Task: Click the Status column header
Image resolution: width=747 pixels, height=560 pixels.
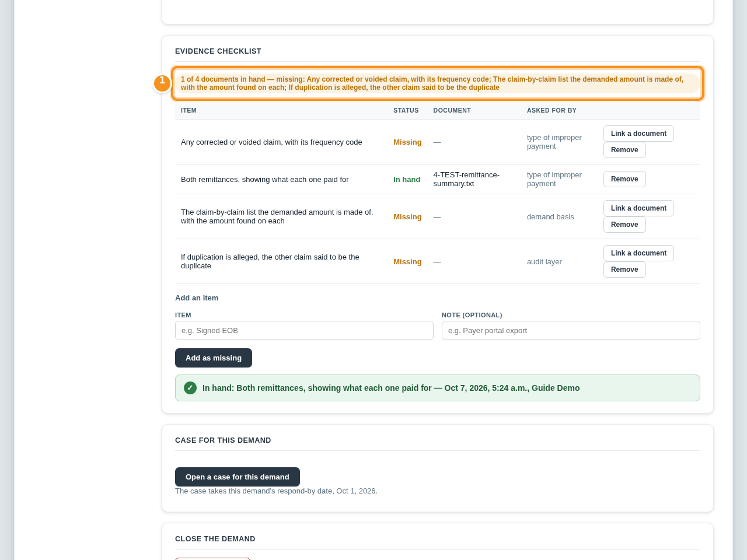Action: click(x=406, y=110)
